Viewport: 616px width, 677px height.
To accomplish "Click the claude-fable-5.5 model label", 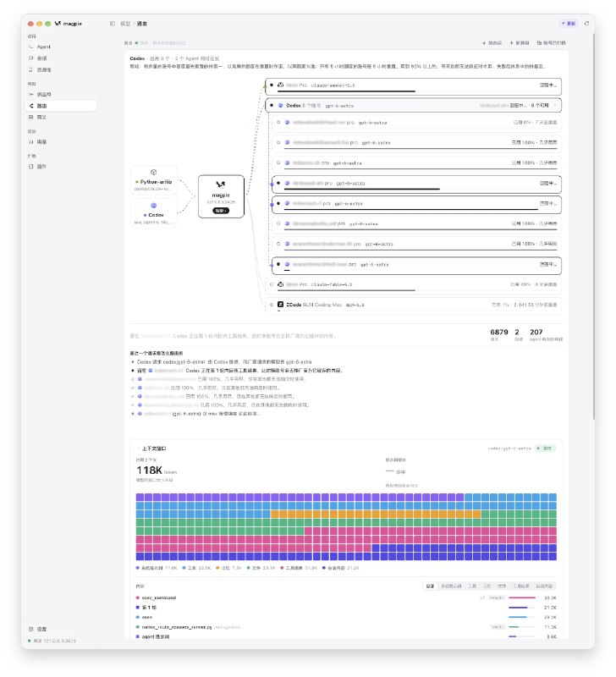I will (x=332, y=284).
